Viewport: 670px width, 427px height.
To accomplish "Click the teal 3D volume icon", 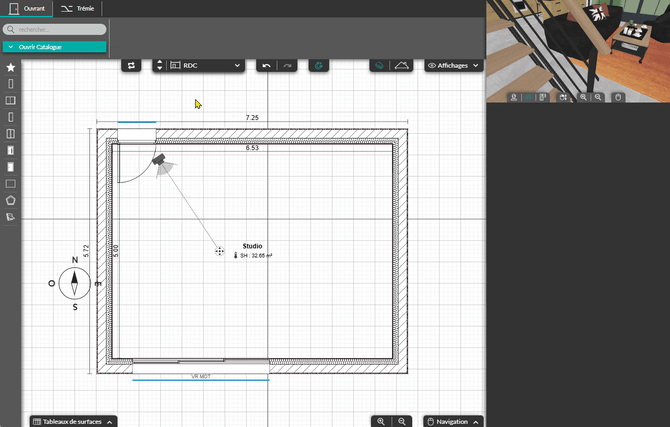I will [x=379, y=65].
